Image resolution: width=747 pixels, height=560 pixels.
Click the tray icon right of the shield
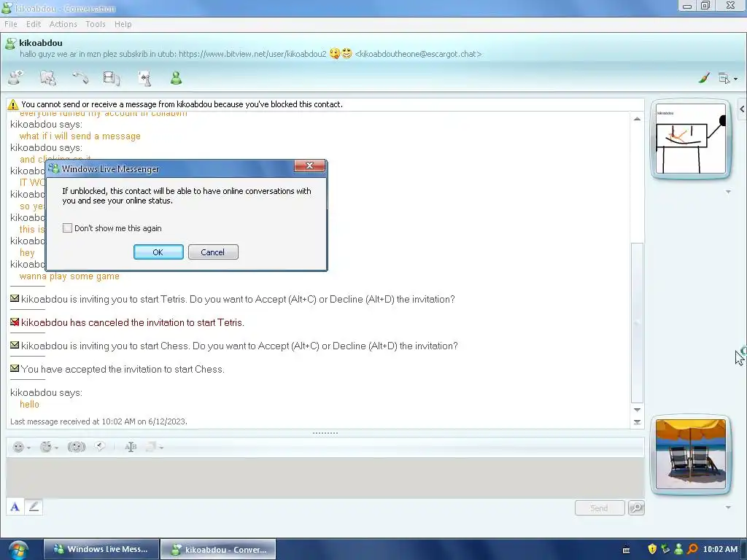665,549
